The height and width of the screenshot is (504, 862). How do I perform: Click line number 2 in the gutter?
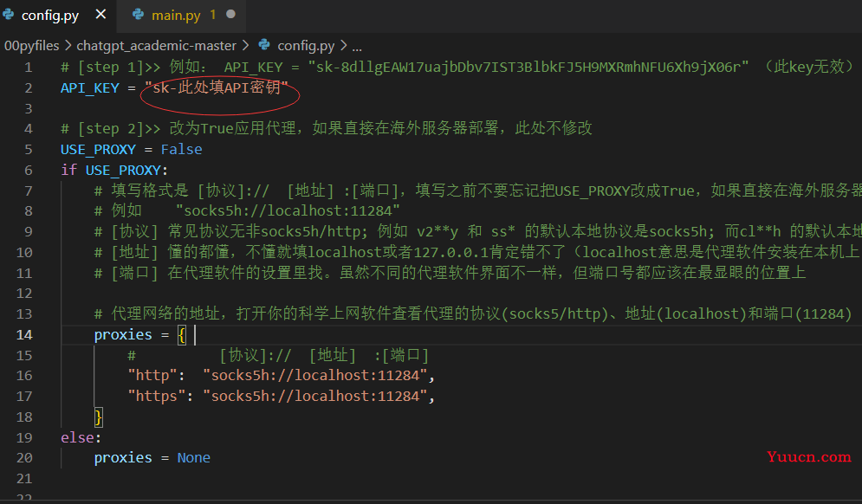[x=28, y=88]
